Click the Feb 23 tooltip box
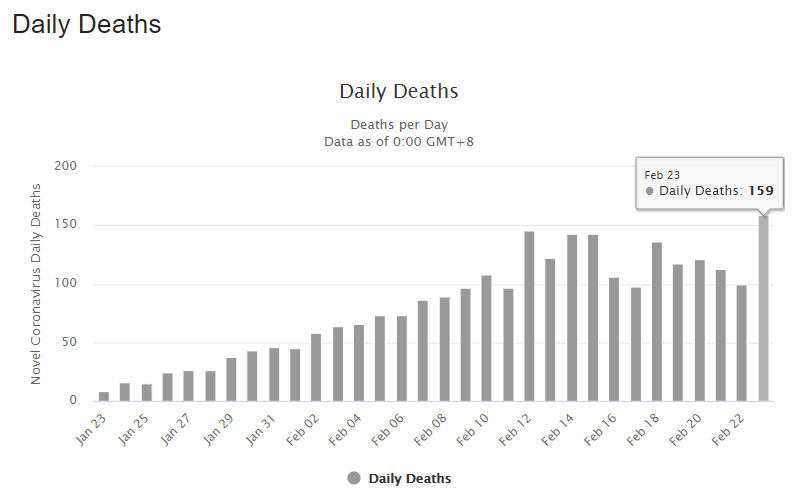 709,183
